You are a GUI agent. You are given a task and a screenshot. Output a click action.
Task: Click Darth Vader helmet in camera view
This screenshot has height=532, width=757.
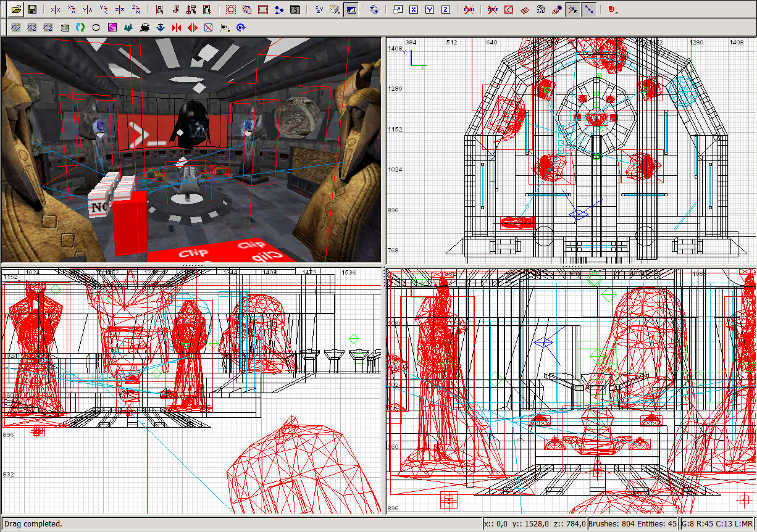pyautogui.click(x=192, y=125)
